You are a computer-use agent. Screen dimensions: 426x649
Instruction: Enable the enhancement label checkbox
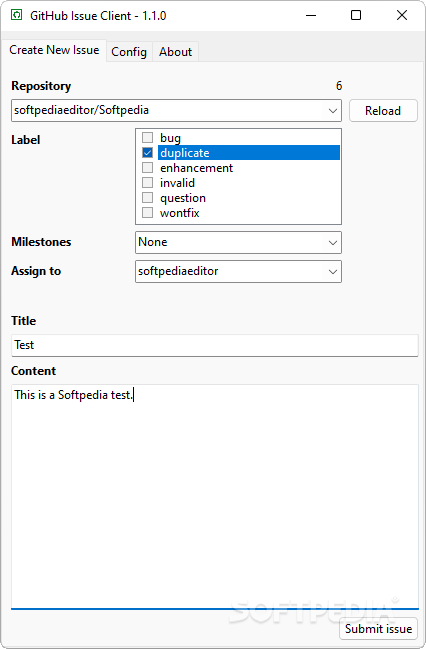147,168
